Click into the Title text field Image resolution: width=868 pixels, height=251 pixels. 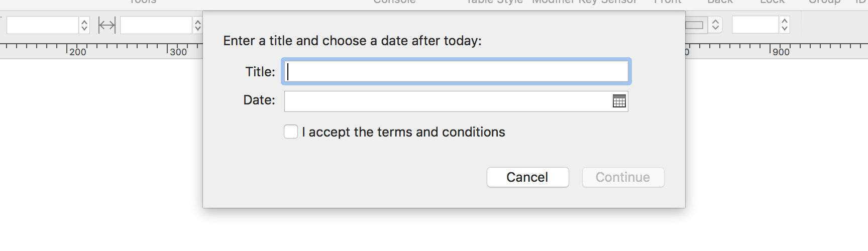click(x=456, y=71)
